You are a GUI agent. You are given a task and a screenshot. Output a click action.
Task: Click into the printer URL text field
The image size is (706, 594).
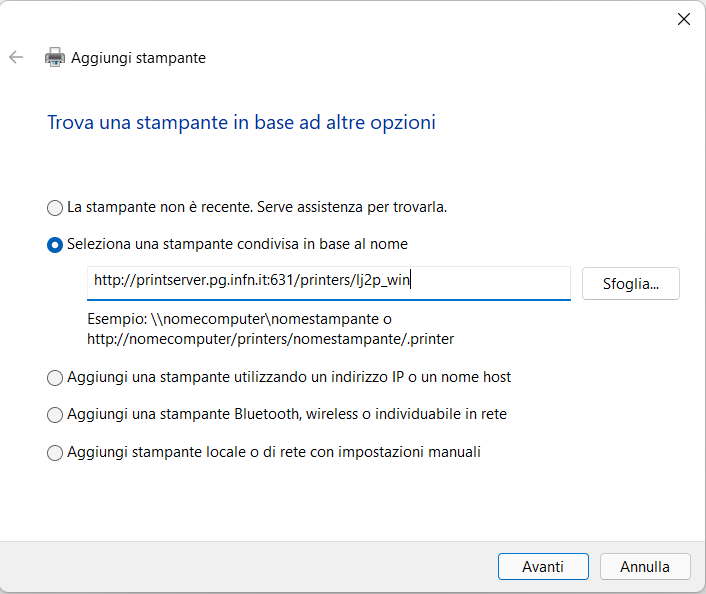(x=329, y=283)
